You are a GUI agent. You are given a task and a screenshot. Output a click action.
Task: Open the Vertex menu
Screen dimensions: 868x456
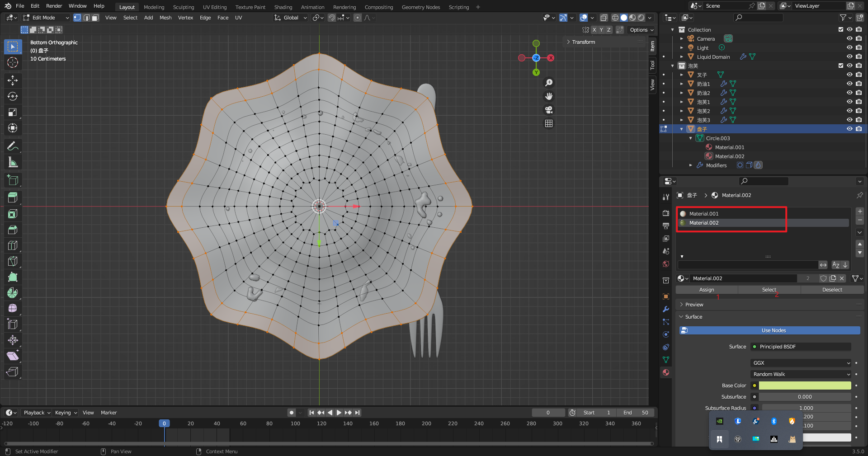click(185, 18)
